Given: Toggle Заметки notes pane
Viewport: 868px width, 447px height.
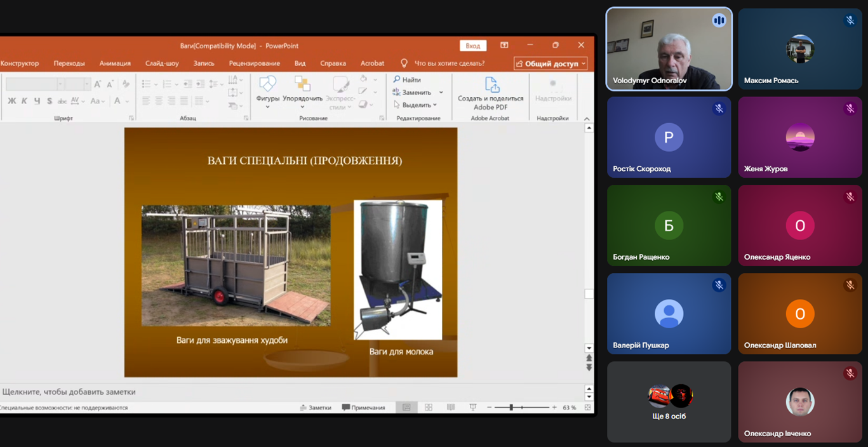Looking at the screenshot, I should [316, 408].
